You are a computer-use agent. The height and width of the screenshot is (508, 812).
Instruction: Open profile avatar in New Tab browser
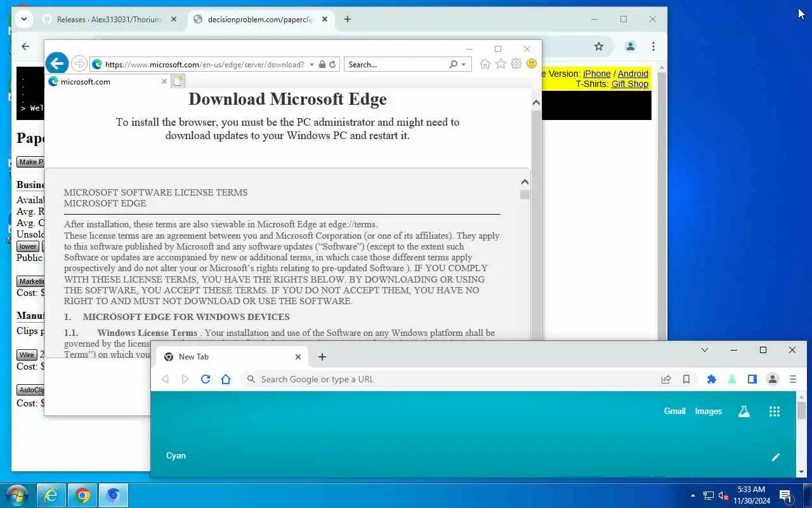(773, 379)
